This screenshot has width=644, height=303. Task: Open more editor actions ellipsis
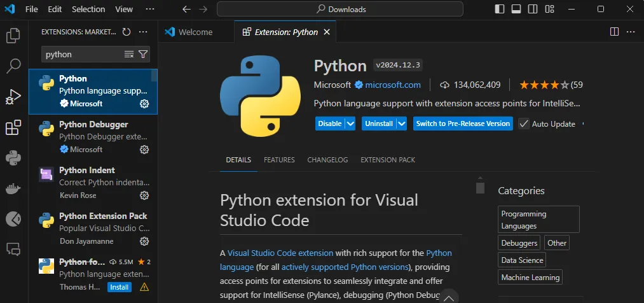pyautogui.click(x=631, y=32)
